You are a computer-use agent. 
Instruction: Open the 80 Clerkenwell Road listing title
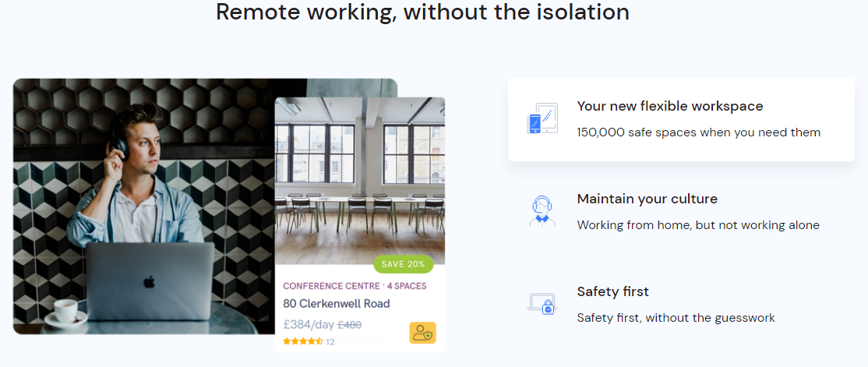coord(336,303)
